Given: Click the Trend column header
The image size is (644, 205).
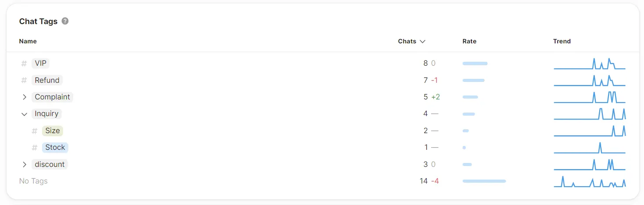Looking at the screenshot, I should (x=562, y=41).
